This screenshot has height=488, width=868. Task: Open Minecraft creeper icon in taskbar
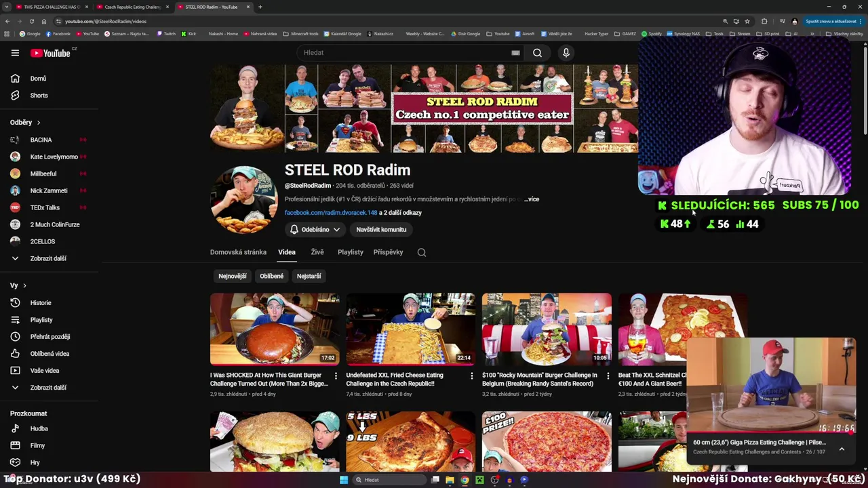pyautogui.click(x=479, y=480)
